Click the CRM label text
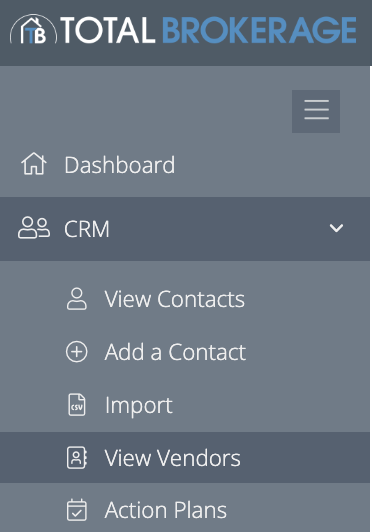 coord(87,229)
